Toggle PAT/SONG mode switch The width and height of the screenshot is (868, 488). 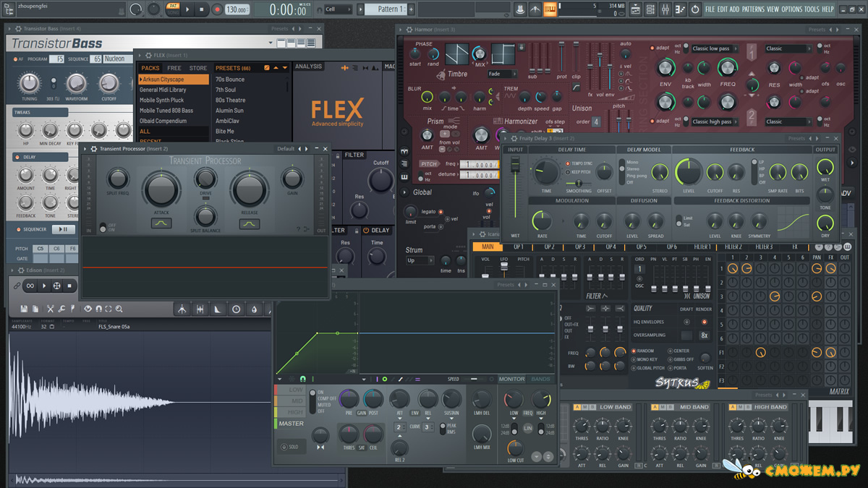[x=173, y=9]
